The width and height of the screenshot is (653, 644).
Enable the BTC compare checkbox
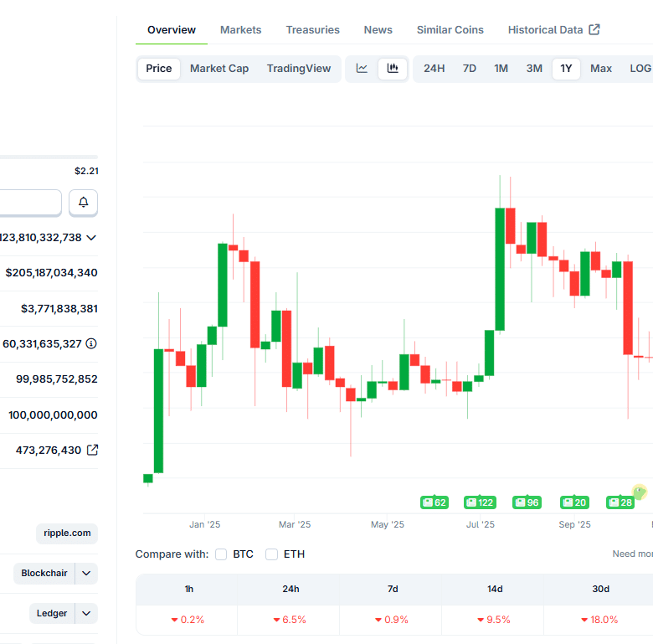point(221,554)
